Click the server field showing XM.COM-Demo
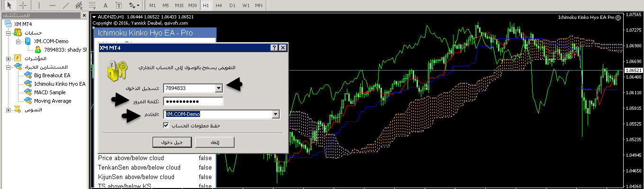The image size is (644, 189). [x=217, y=114]
